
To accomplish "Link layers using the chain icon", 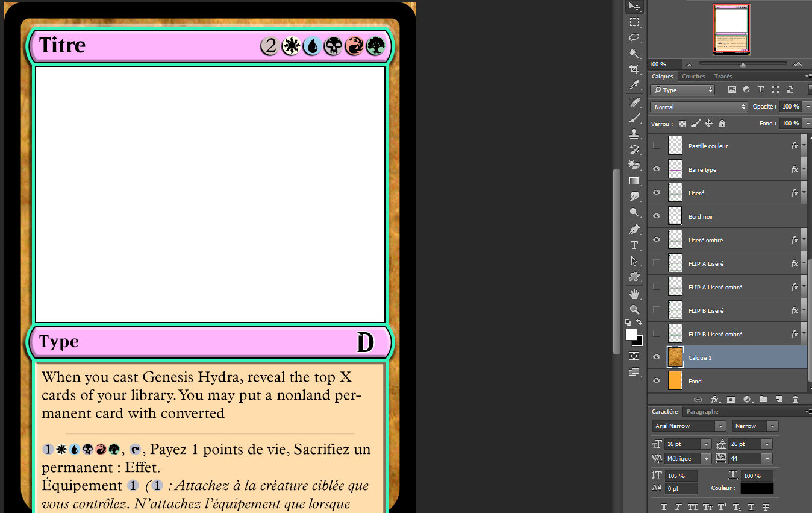I will tap(698, 399).
